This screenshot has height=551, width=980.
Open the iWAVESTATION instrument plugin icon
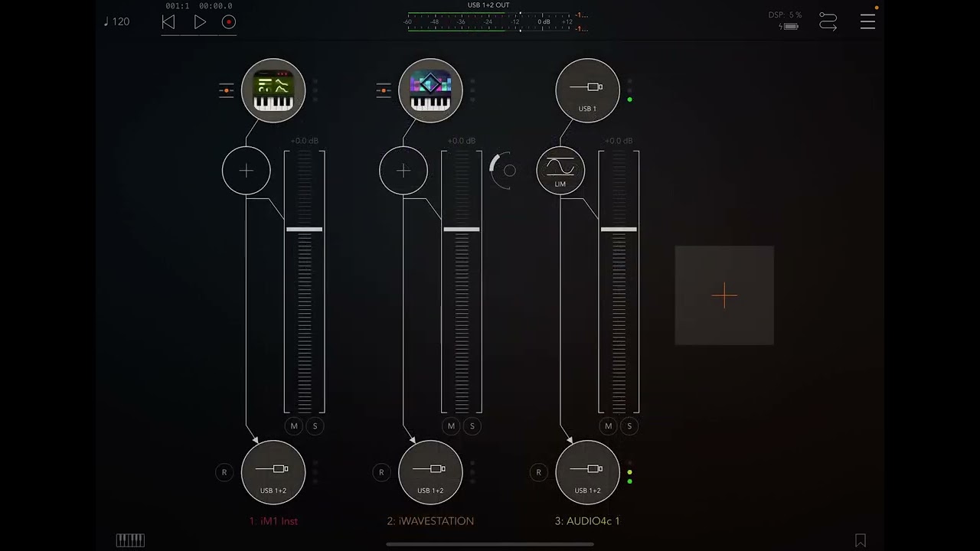[x=430, y=90]
